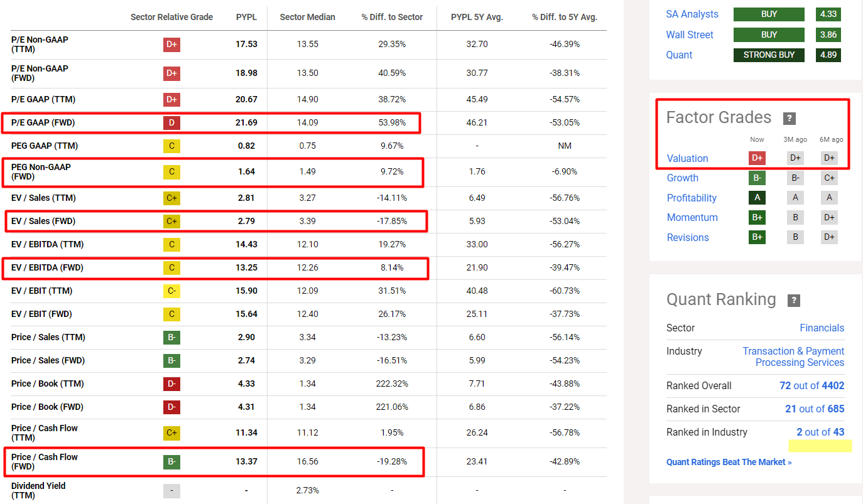863x504 pixels.
Task: Click the current Growth B- grade badge
Action: 757,178
